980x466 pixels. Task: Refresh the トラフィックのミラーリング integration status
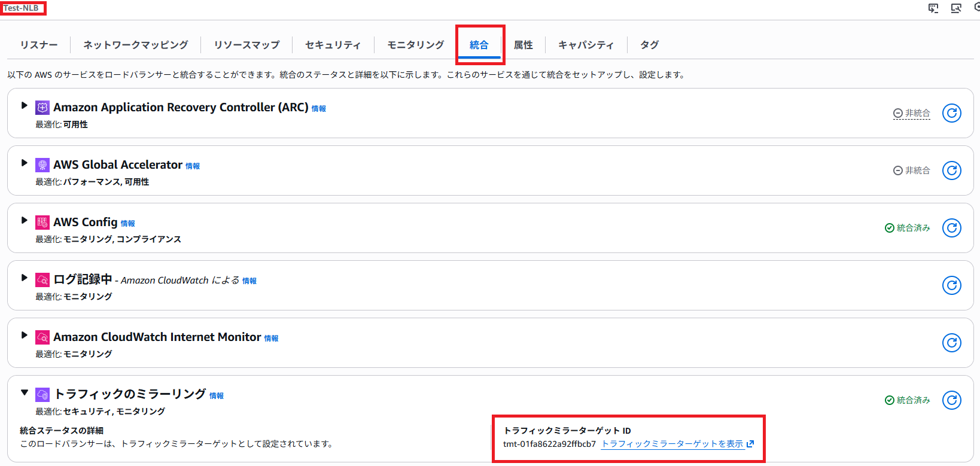pyautogui.click(x=952, y=400)
